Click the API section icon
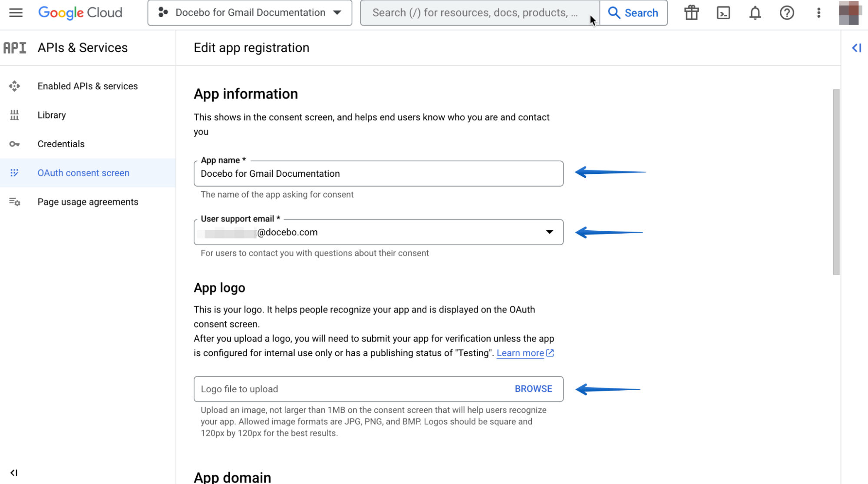This screenshot has width=868, height=484. coord(15,48)
